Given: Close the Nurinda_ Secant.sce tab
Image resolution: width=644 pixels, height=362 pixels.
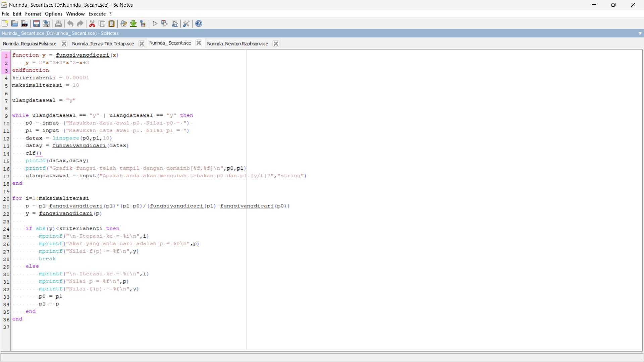Looking at the screenshot, I should click(199, 43).
